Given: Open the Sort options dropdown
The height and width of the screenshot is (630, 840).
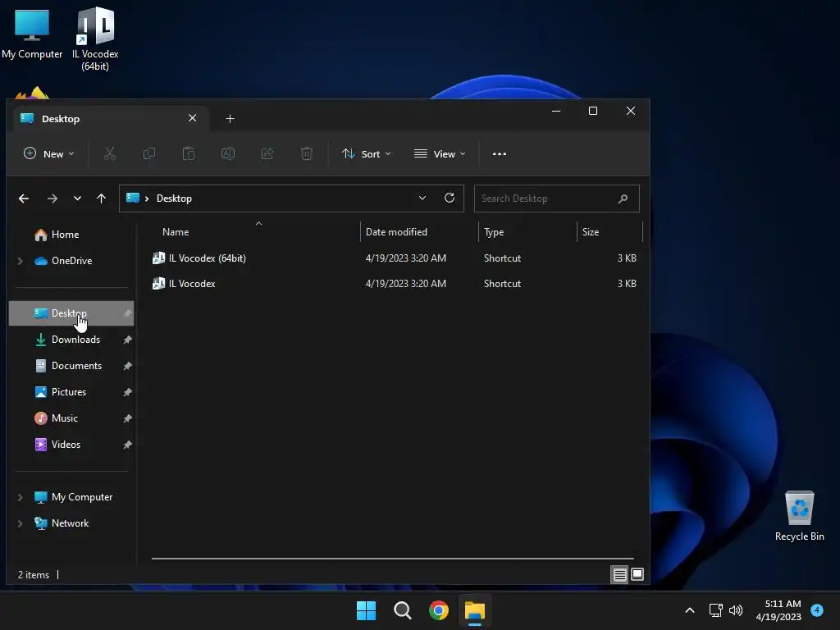Looking at the screenshot, I should pos(367,153).
